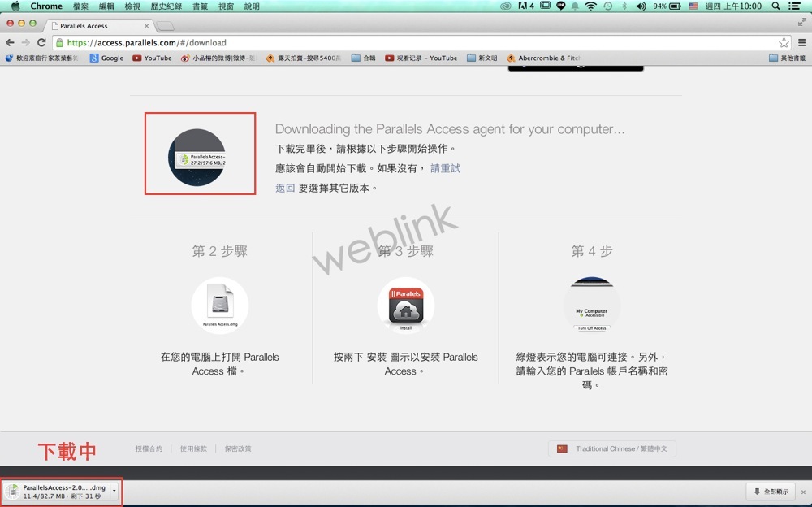Click the ParallelsAccess-2.0 dmg download item
The width and height of the screenshot is (812, 507).
[57, 492]
